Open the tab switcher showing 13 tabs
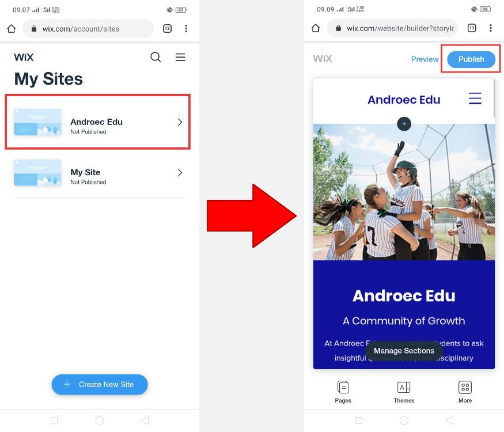The image size is (504, 432). pos(472,28)
